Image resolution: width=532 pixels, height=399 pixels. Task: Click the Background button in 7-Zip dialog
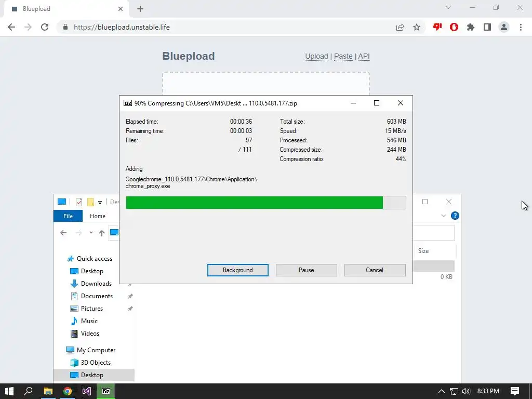click(237, 270)
